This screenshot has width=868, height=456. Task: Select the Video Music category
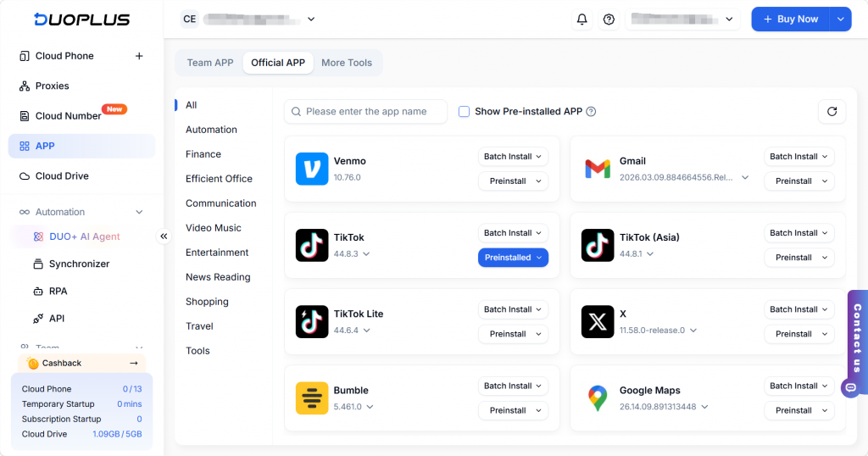point(213,228)
